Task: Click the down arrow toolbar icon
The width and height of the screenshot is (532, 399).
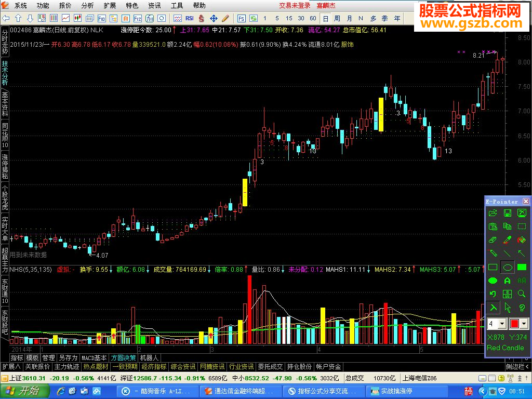Action: (30, 18)
